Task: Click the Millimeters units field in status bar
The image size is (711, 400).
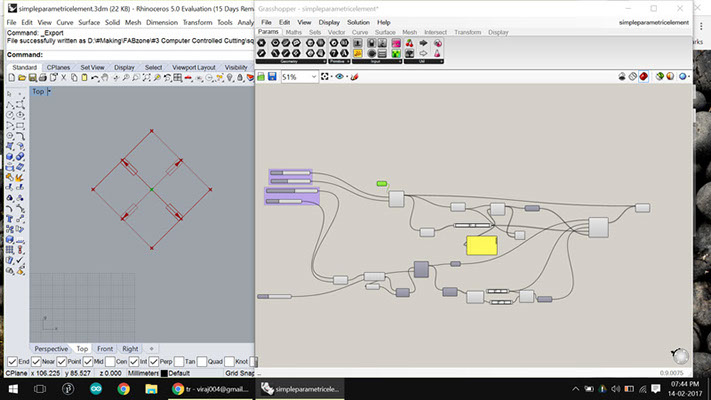Action: 143,373
